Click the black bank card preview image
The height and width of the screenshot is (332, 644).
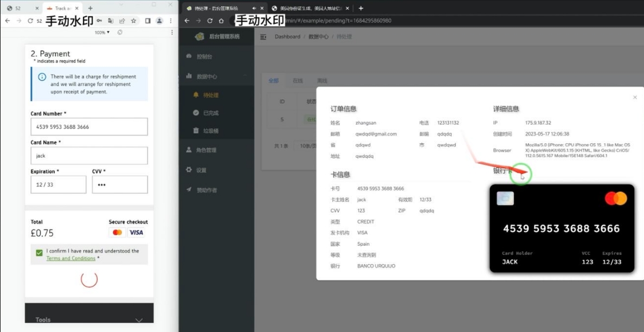coord(562,228)
